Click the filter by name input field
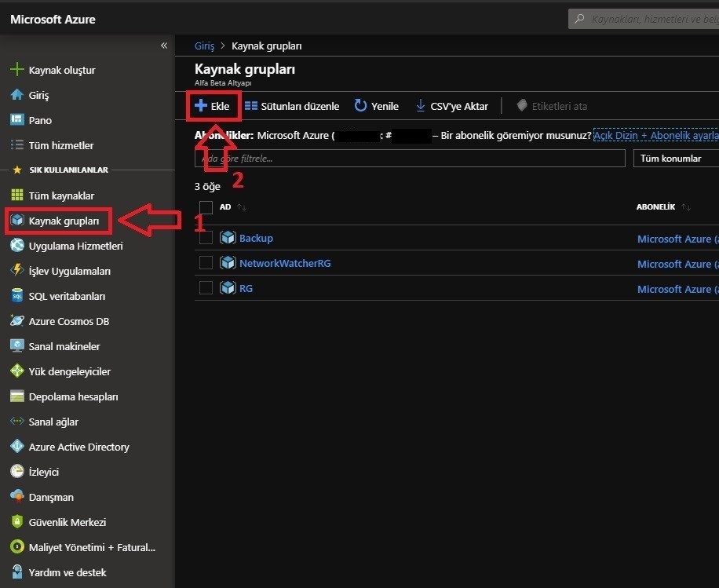Screen dimensions: 719x588 [410, 159]
